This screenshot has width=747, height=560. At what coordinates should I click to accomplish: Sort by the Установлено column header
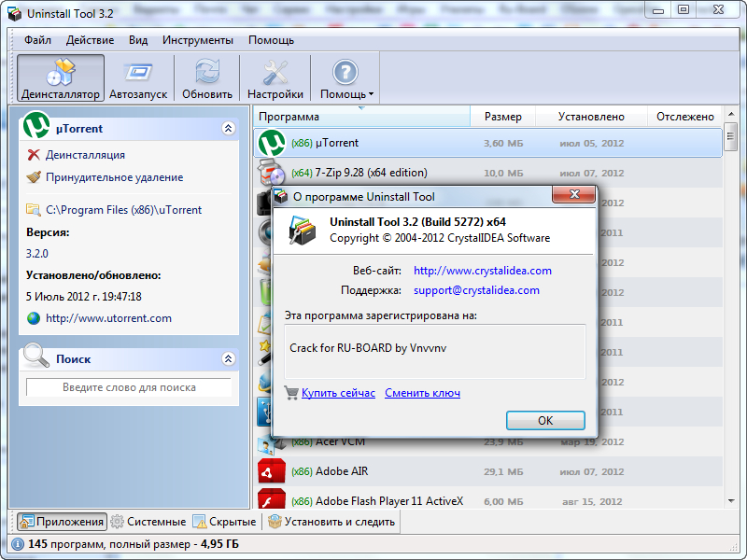(x=591, y=117)
